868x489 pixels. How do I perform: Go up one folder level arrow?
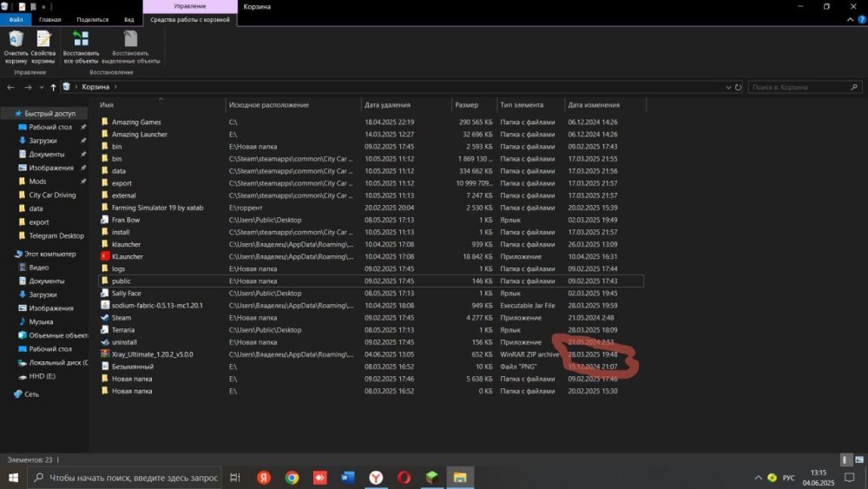tap(53, 87)
